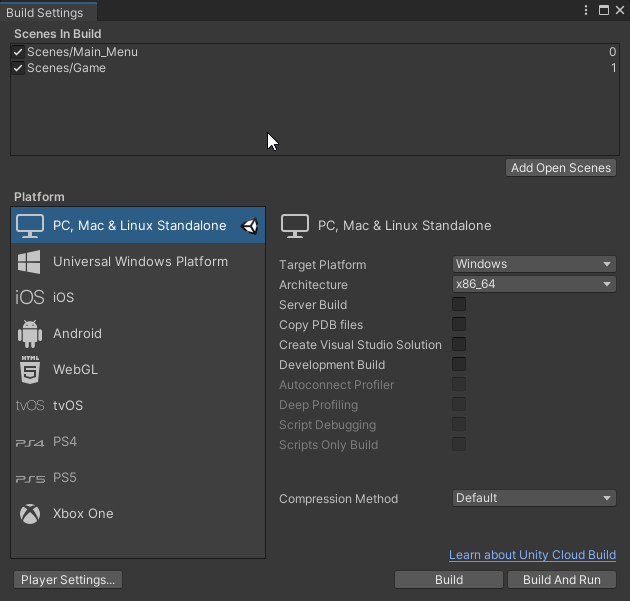Screen dimensions: 630x601
Task: Click the Xbox logo icon
Action: point(30,514)
